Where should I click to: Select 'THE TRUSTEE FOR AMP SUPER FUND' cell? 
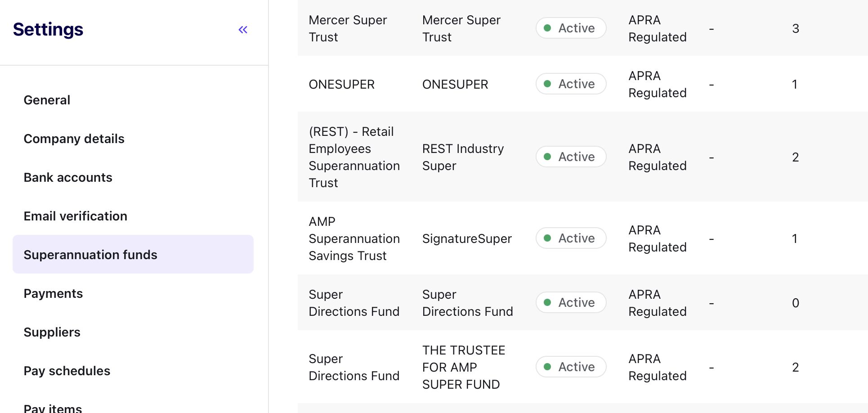point(464,367)
